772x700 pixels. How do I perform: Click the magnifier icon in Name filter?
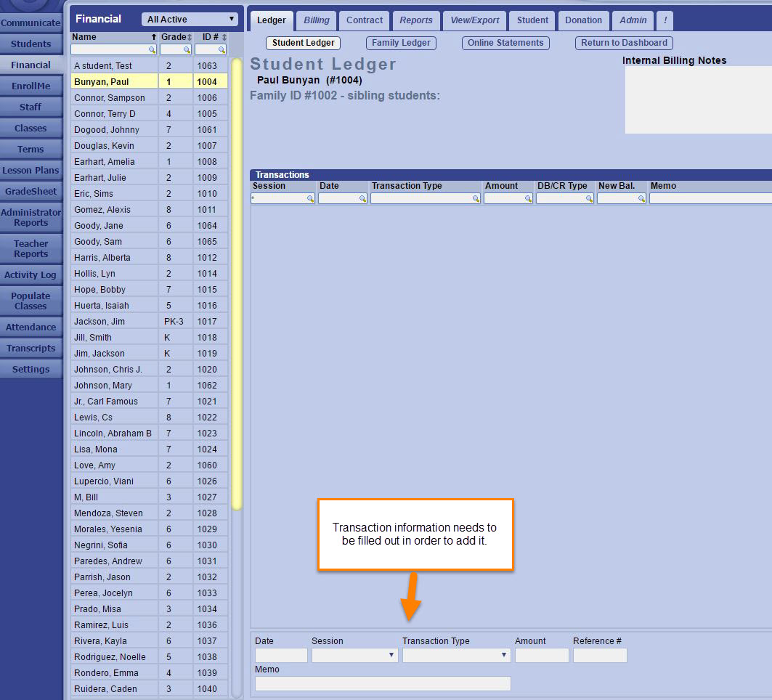tap(152, 50)
